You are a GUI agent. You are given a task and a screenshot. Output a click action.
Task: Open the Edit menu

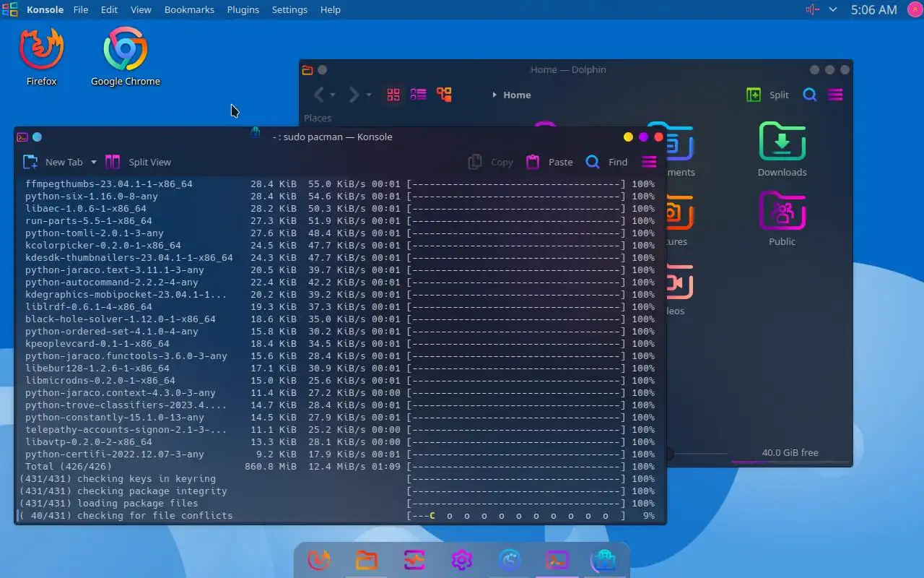pyautogui.click(x=109, y=9)
